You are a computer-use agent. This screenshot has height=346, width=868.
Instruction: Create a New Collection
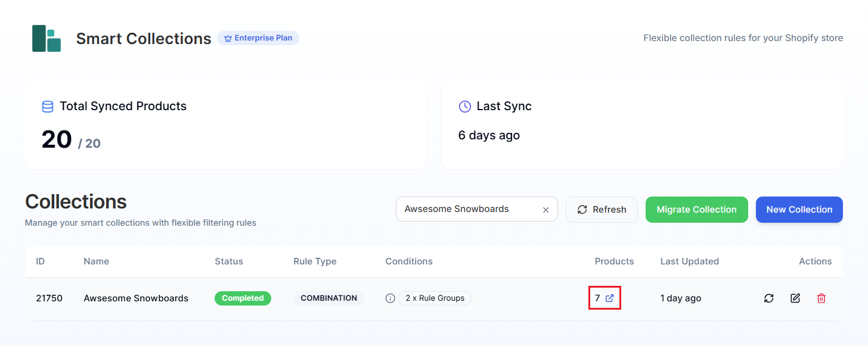tap(799, 209)
